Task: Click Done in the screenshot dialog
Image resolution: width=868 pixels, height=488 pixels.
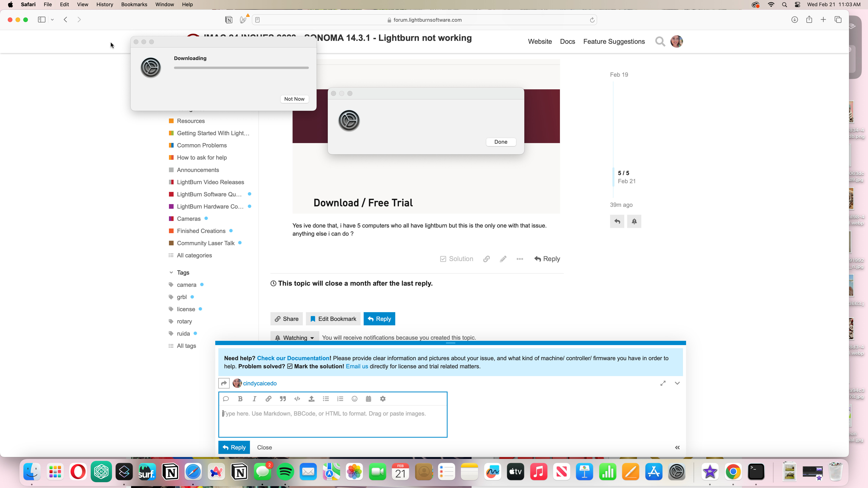Action: pos(501,142)
